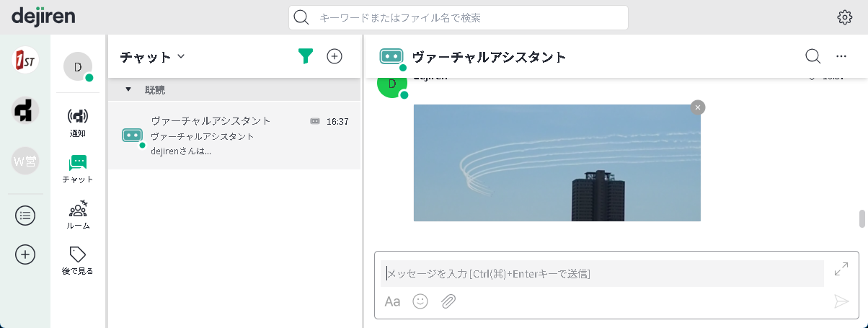
Task: Start a new chat with plus button
Action: tap(335, 56)
